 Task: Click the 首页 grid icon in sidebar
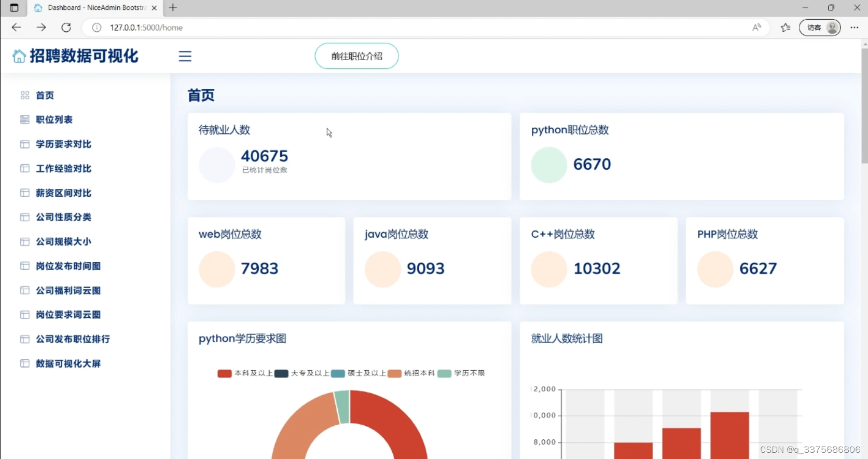[25, 96]
